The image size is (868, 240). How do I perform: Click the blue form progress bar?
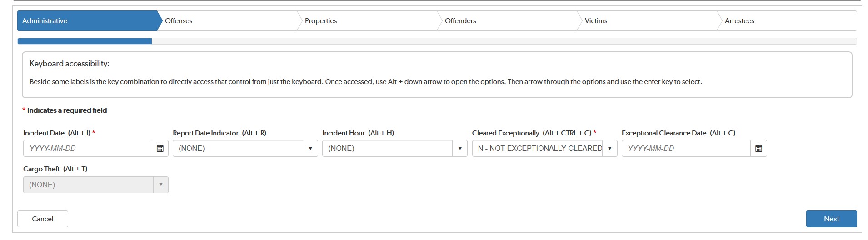pos(85,41)
